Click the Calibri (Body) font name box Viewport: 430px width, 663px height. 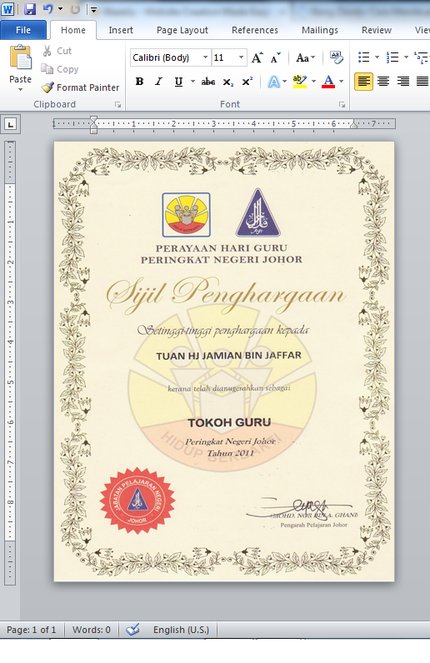click(165, 58)
